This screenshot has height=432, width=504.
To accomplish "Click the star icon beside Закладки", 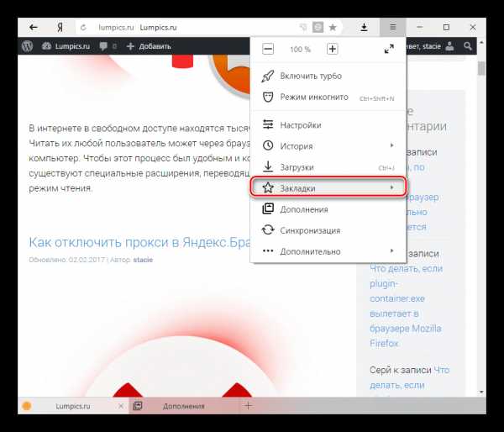I will tap(268, 187).
